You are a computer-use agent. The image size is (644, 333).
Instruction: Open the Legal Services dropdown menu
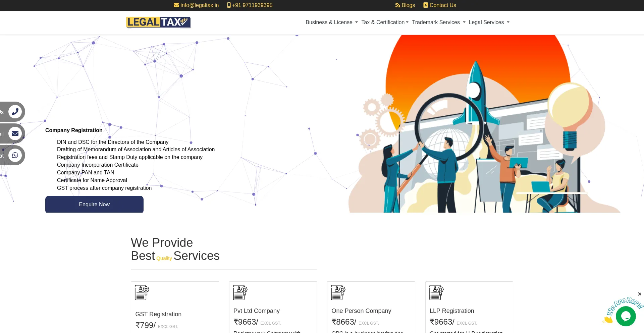click(489, 22)
